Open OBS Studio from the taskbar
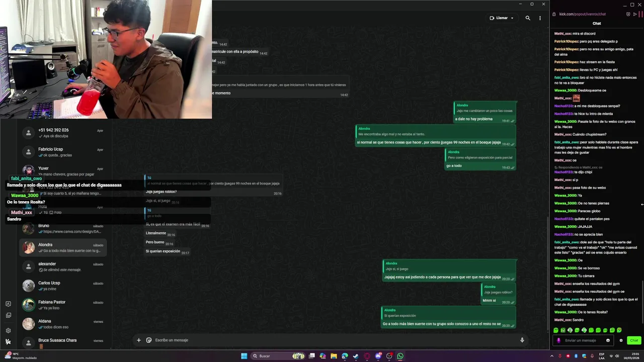This screenshot has width=644, height=362. [x=389, y=356]
